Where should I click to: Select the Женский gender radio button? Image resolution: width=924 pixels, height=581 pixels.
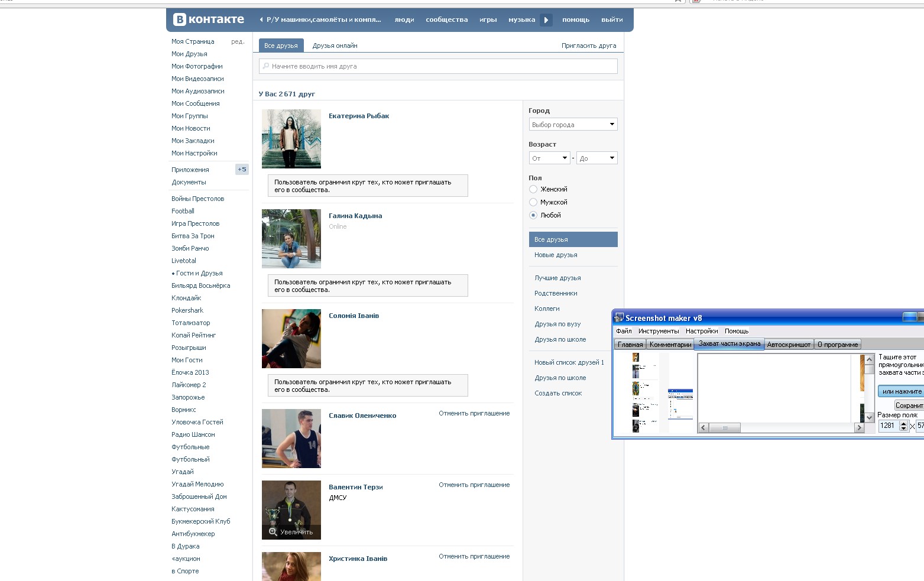click(x=533, y=189)
